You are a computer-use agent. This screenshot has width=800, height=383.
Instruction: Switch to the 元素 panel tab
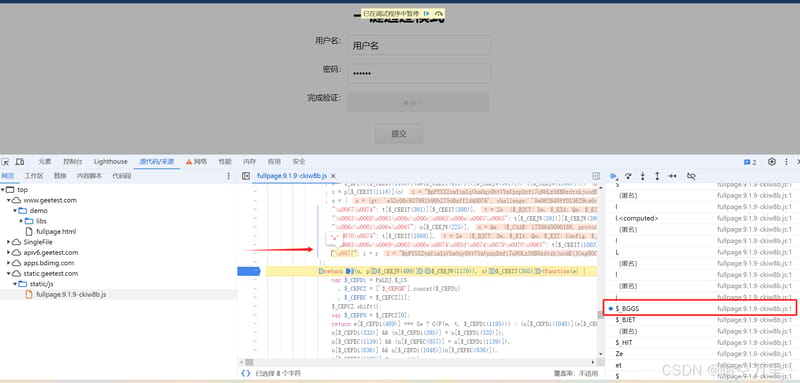pos(45,162)
